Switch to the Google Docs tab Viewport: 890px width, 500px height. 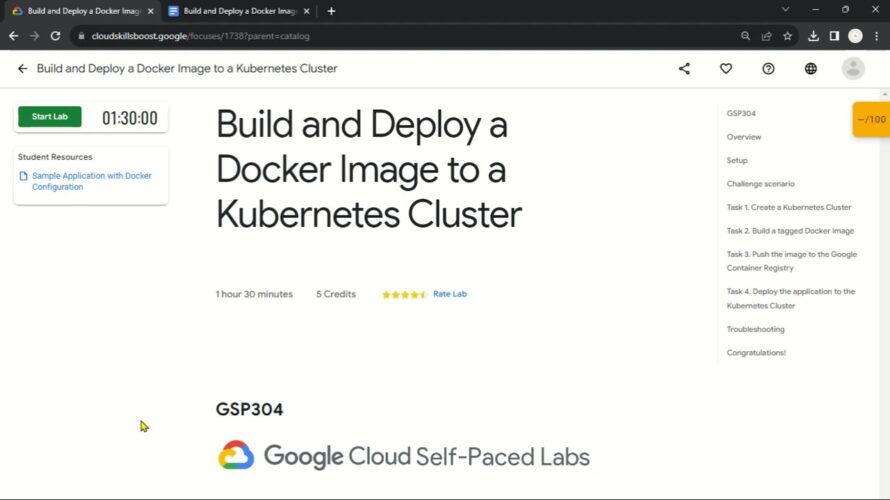point(238,11)
